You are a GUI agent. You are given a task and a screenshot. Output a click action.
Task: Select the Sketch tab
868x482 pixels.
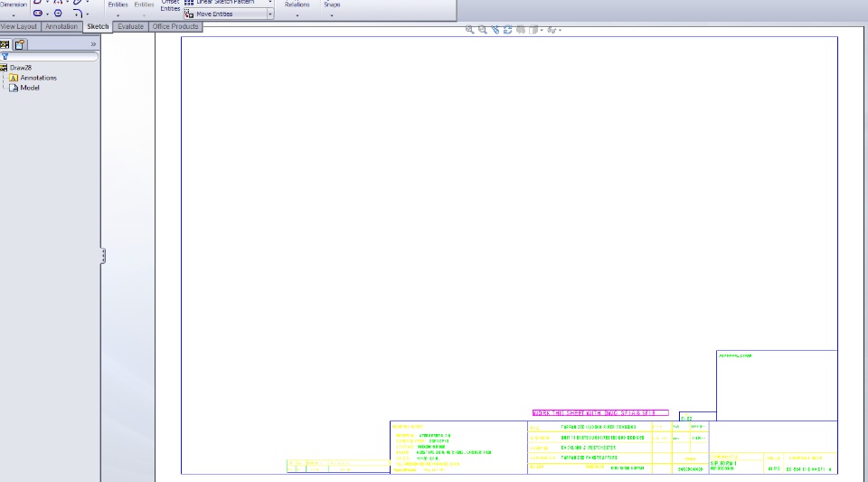pyautogui.click(x=98, y=26)
